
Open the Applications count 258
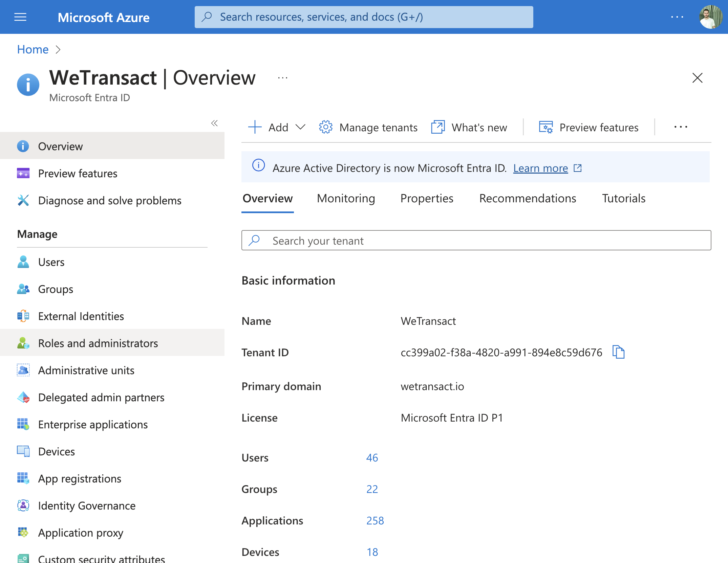click(x=375, y=520)
